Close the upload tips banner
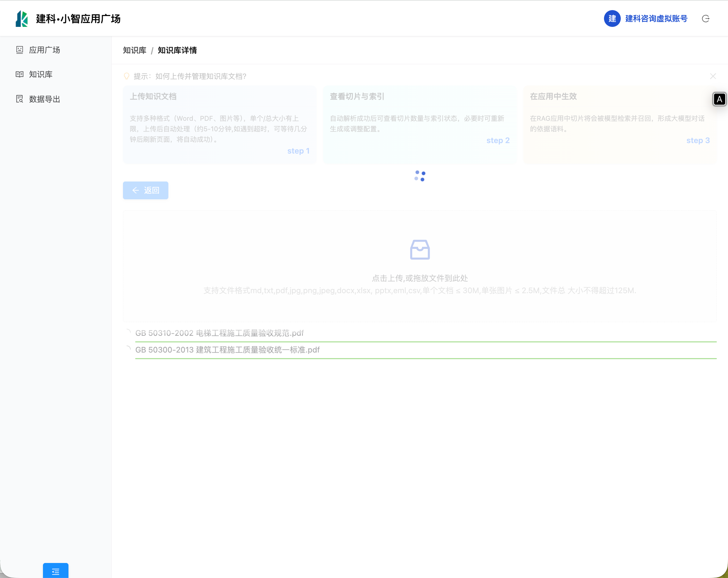This screenshot has width=728, height=578. click(x=713, y=76)
